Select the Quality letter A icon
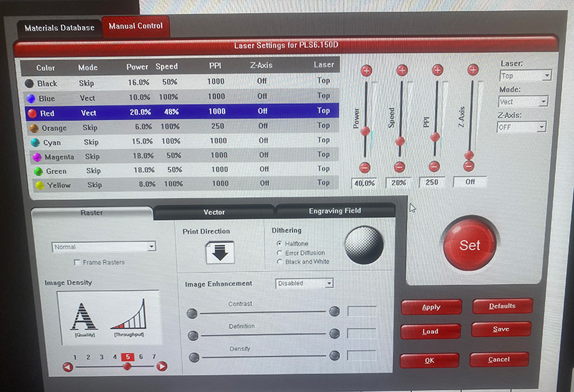This screenshot has width=574, height=392. [x=84, y=317]
